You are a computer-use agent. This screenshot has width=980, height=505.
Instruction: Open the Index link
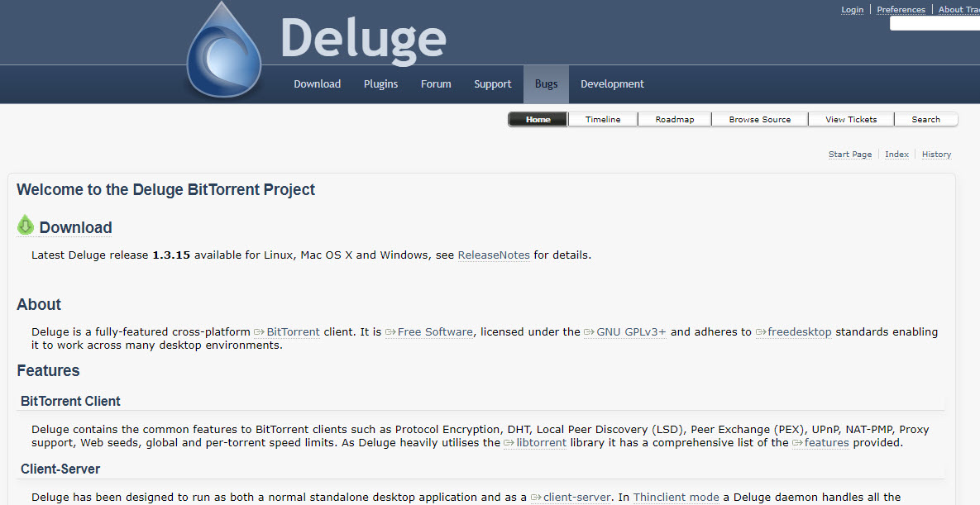[x=896, y=155]
